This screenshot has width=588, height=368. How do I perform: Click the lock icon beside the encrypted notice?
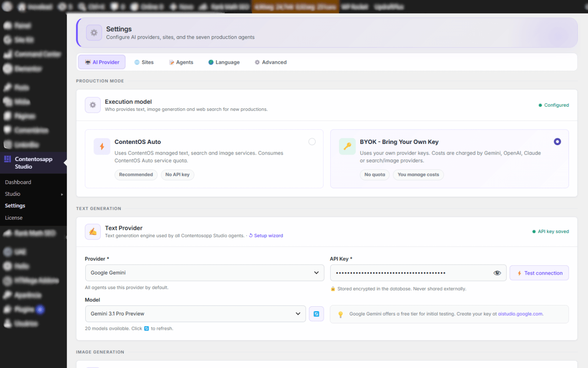(x=333, y=289)
